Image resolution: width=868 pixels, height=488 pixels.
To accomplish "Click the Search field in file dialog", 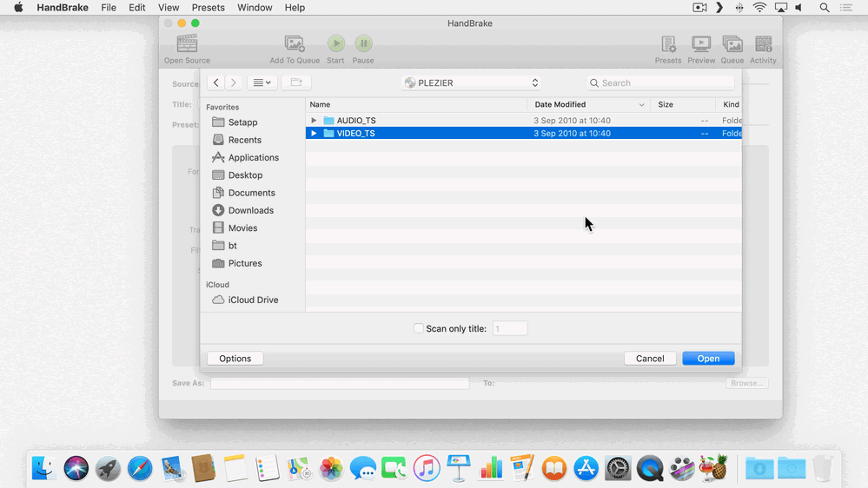I will pos(660,82).
